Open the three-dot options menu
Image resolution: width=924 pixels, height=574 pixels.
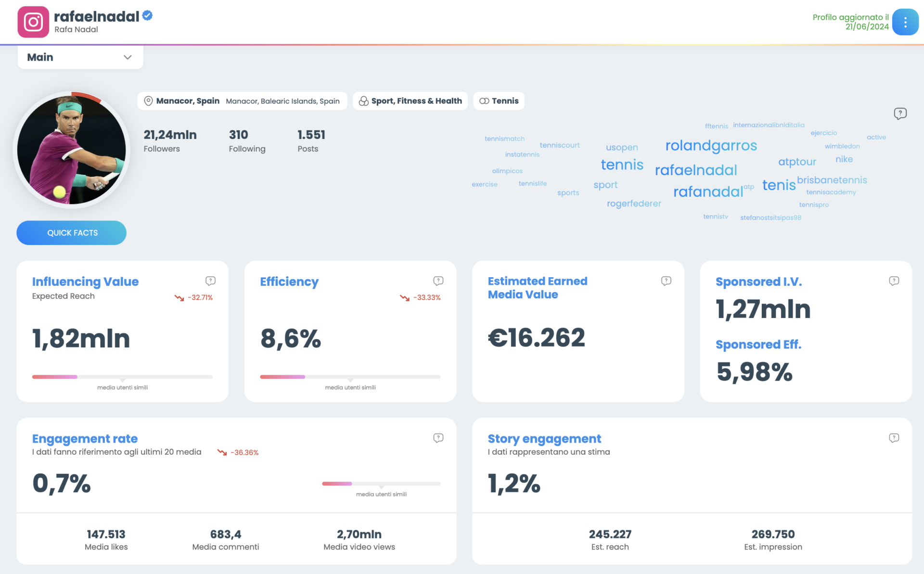tap(905, 22)
